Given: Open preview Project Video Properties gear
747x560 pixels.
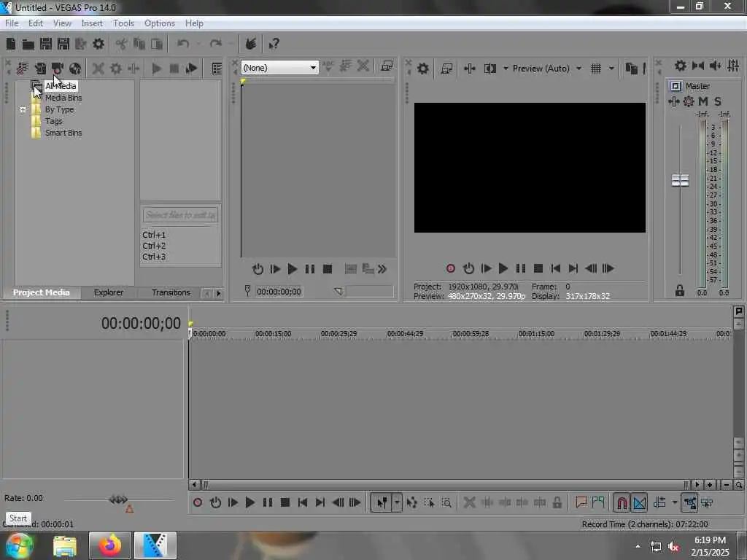Looking at the screenshot, I should click(x=422, y=69).
